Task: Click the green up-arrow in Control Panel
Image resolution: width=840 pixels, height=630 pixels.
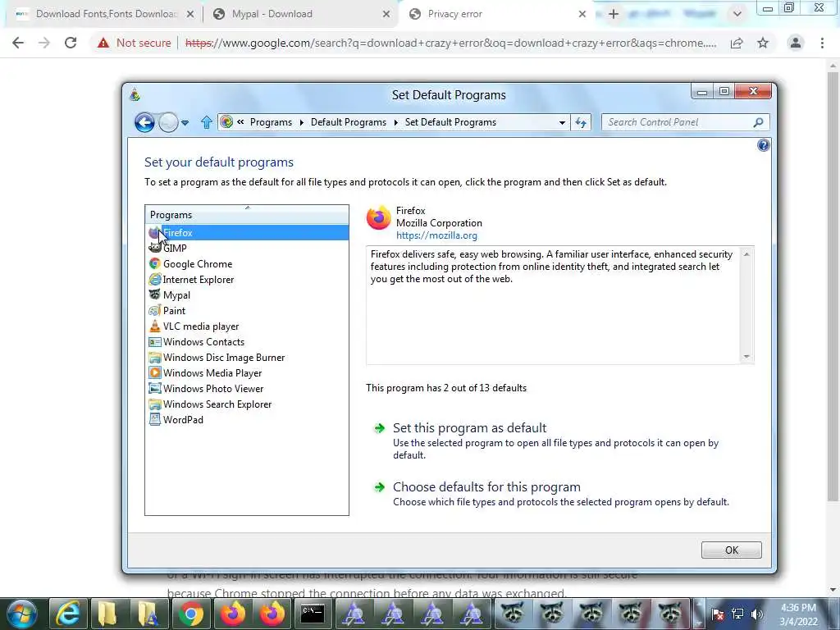Action: (206, 123)
